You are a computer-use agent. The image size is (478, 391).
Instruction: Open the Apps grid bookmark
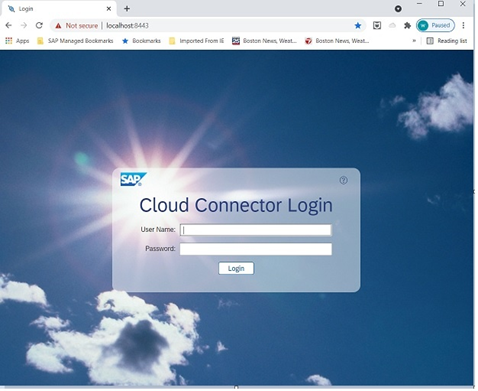(17, 41)
